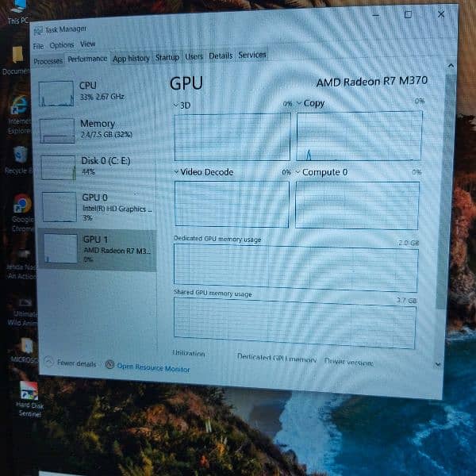
Task: Minimize the Task Manager window
Action: click(x=376, y=15)
